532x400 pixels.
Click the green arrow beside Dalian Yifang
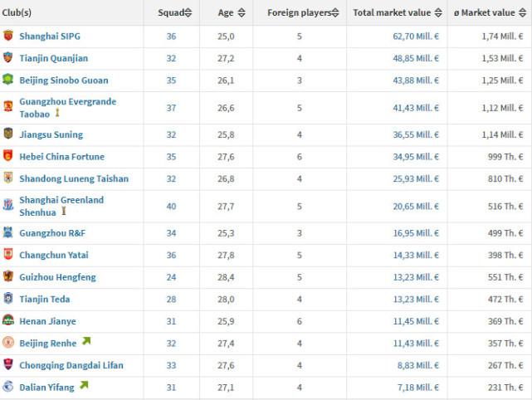[x=84, y=386]
